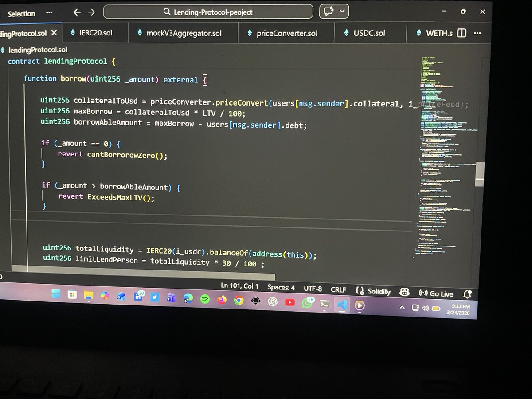
Task: Go back with the left arrow button
Action: [77, 12]
